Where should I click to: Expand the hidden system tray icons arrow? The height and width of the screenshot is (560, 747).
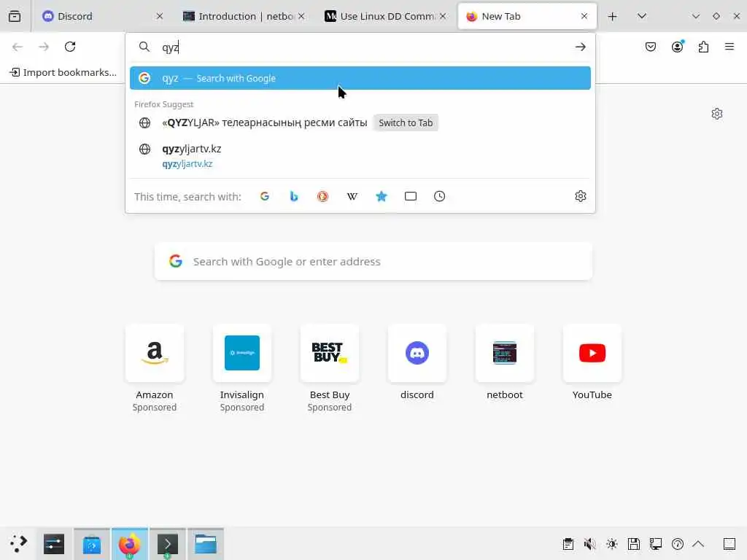click(698, 544)
